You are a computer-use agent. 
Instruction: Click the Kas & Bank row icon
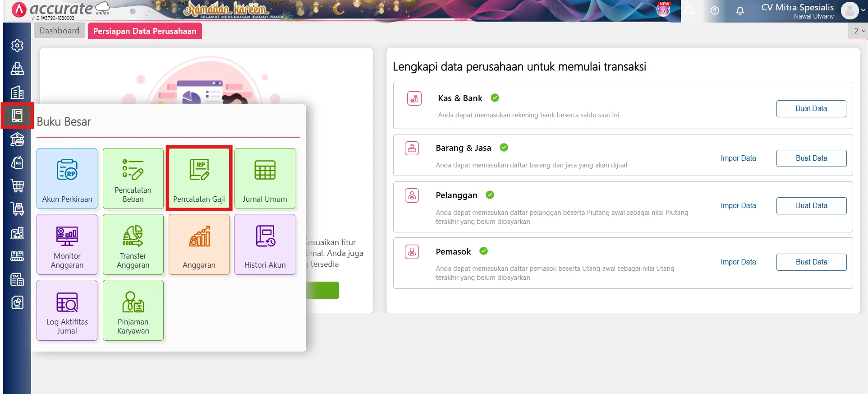coord(414,98)
